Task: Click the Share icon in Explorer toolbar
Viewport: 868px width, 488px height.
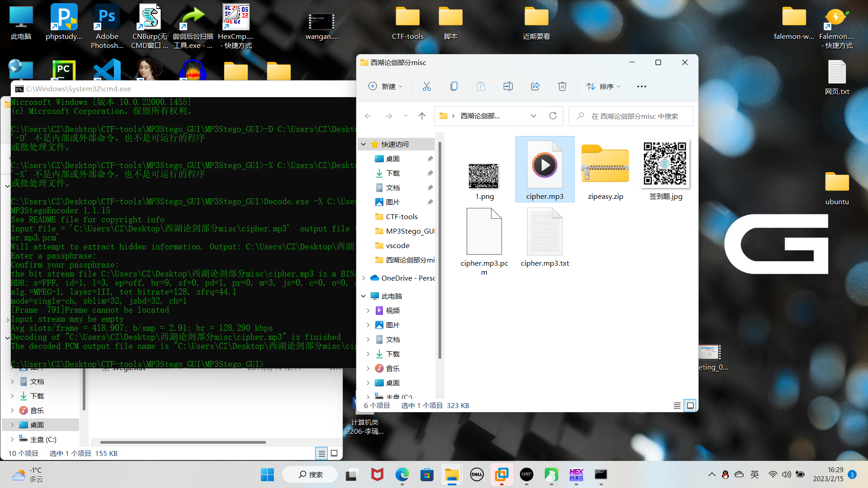Action: [x=535, y=86]
